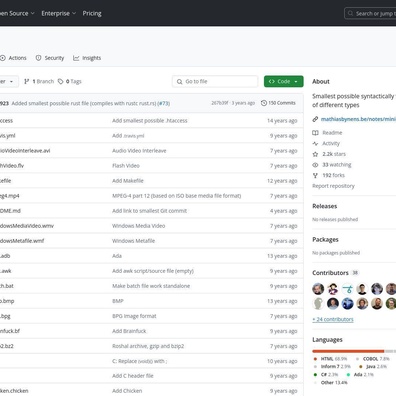Open the WindowsMetafile.wmf file
Image resolution: width=396 pixels, height=396 pixels.
(22, 241)
